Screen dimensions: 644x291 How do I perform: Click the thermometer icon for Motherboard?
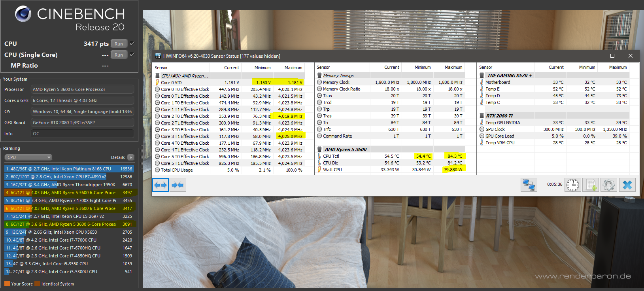[482, 82]
